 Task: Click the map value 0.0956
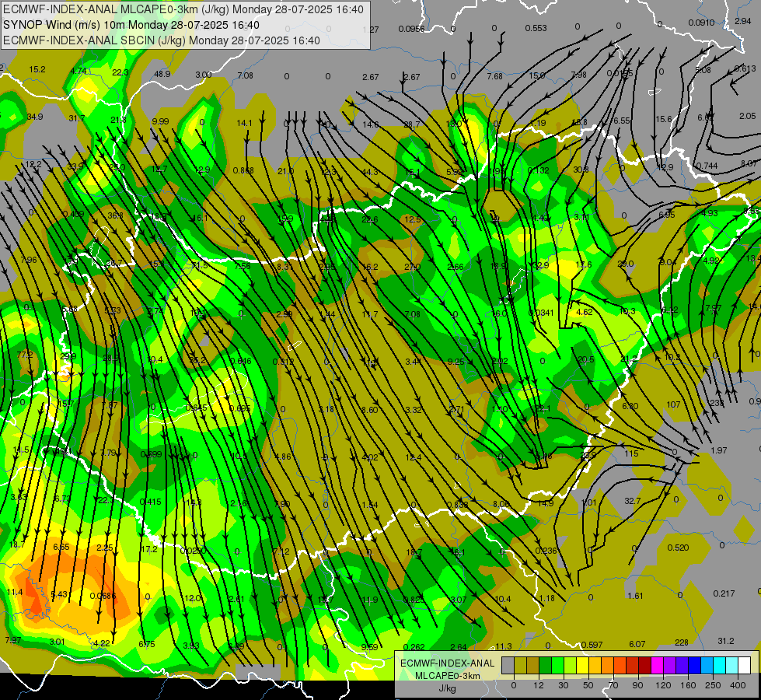pyautogui.click(x=411, y=29)
